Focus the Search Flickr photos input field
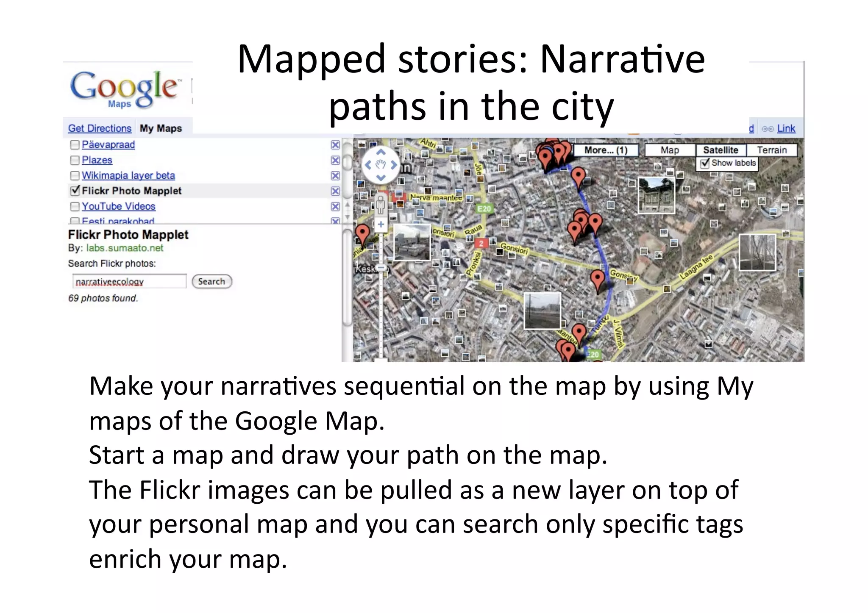Image resolution: width=868 pixels, height=613 pixels. pyautogui.click(x=129, y=281)
